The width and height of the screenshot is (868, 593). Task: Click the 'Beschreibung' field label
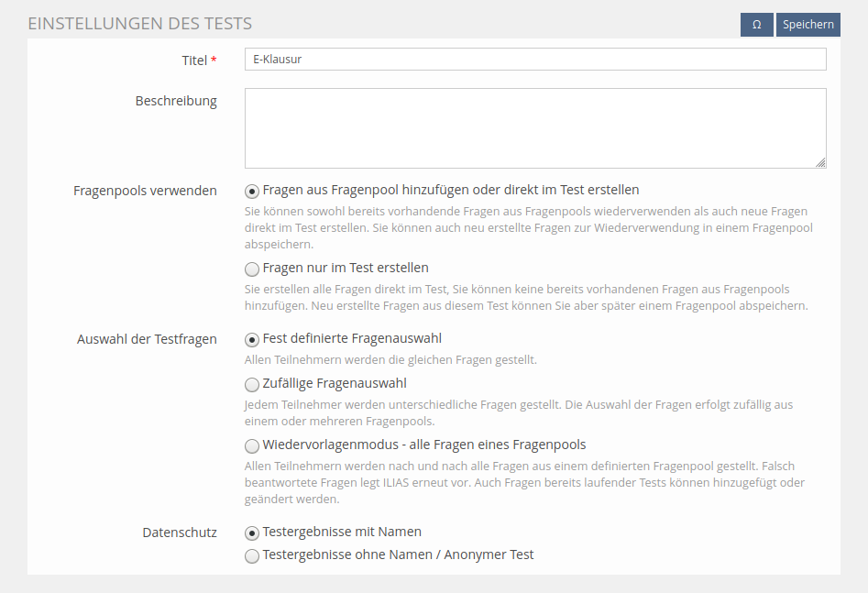point(176,101)
